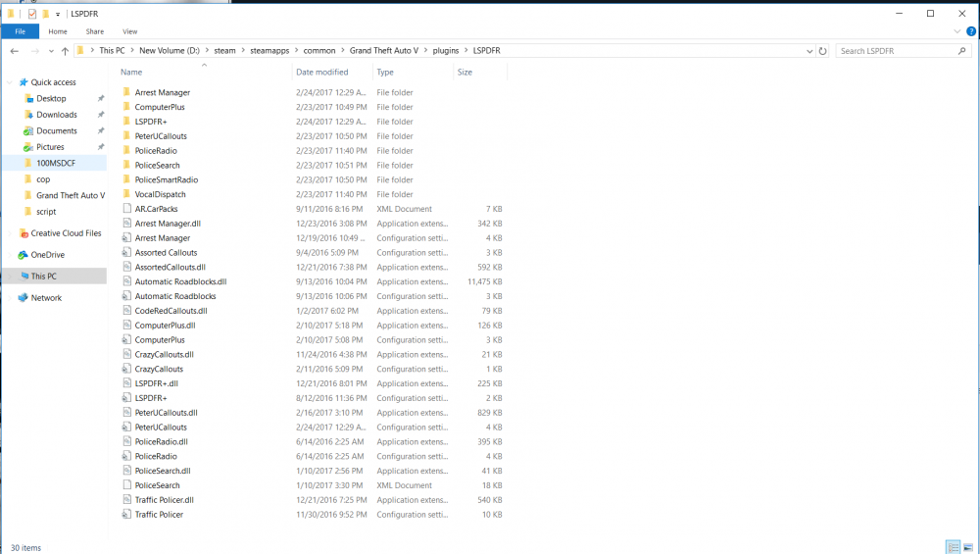Click the Arrest Manager folder icon
This screenshot has height=554, width=980.
tap(126, 92)
